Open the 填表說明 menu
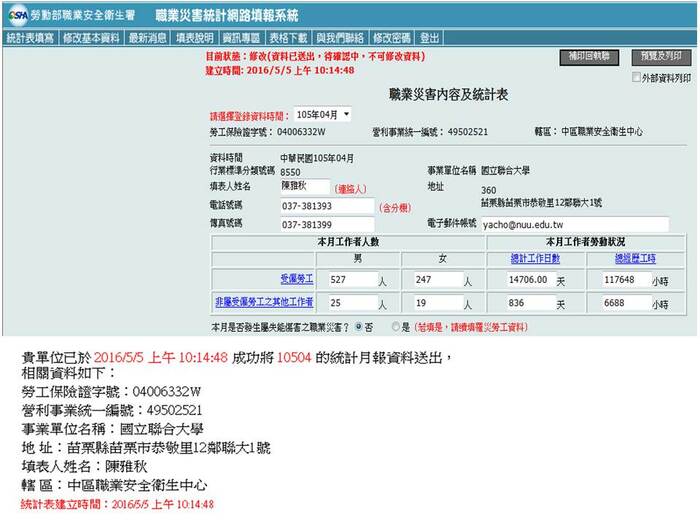 pyautogui.click(x=194, y=38)
